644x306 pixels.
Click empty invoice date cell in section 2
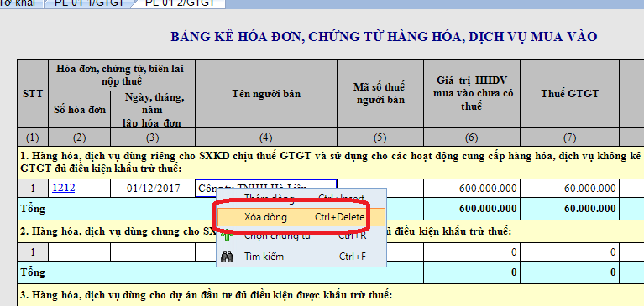coord(153,252)
